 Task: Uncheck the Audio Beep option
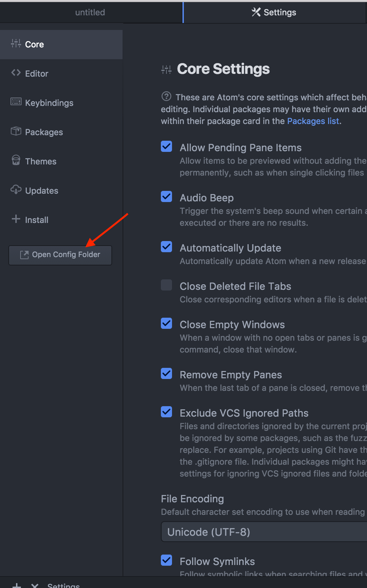pyautogui.click(x=166, y=197)
